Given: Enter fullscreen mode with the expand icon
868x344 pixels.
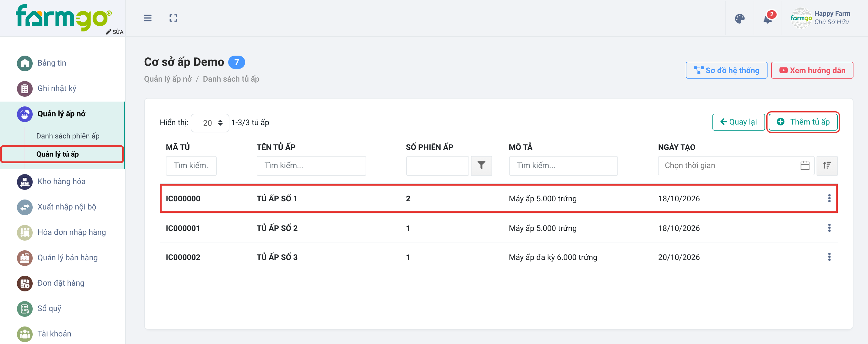Looking at the screenshot, I should pos(173,18).
